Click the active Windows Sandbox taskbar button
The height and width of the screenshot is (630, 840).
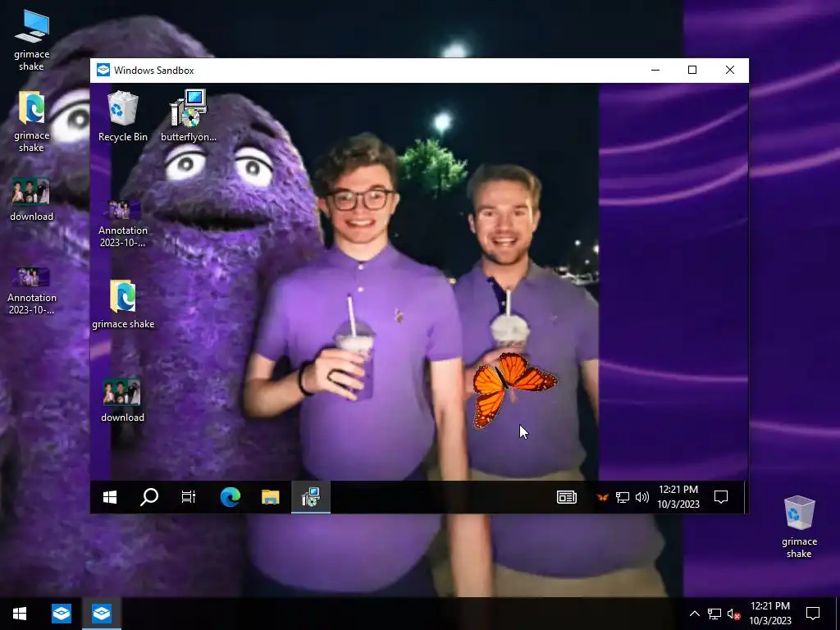pyautogui.click(x=102, y=614)
